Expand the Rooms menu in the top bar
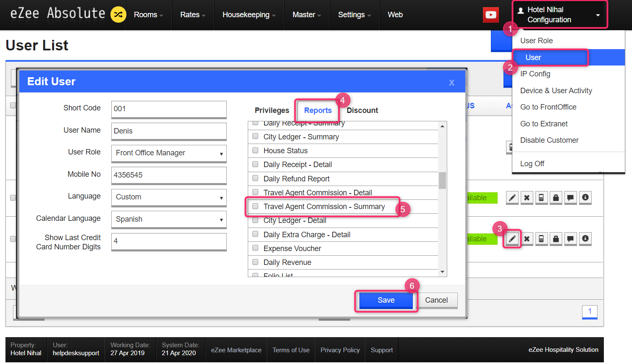 coord(148,15)
